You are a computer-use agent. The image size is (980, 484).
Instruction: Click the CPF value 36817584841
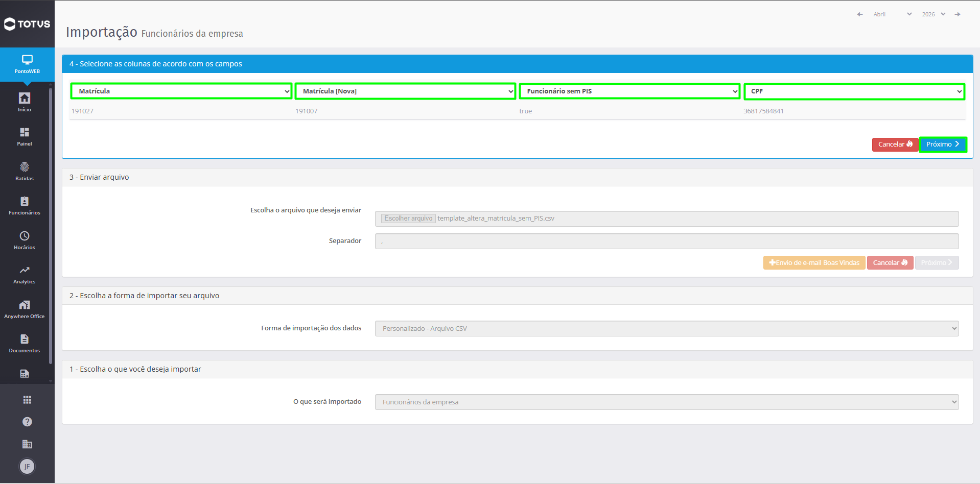(763, 111)
